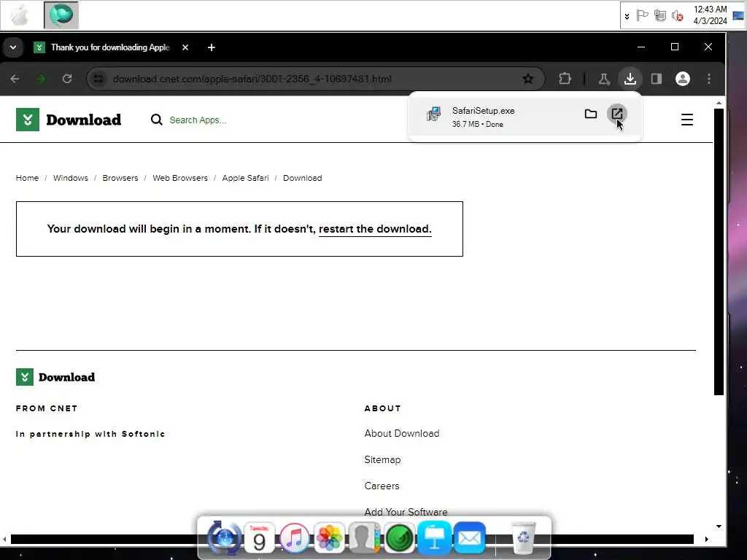747x560 pixels.
Task: Click the flag notification tray icon
Action: pyautogui.click(x=642, y=16)
